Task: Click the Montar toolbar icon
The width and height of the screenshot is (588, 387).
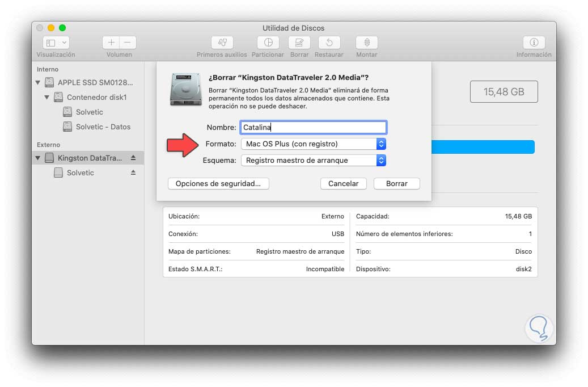Action: point(367,43)
